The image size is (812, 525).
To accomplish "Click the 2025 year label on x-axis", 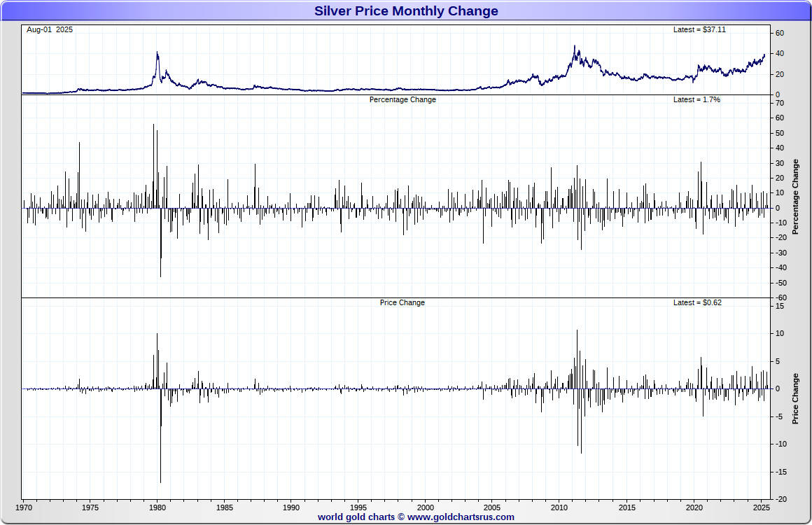I will click(761, 507).
